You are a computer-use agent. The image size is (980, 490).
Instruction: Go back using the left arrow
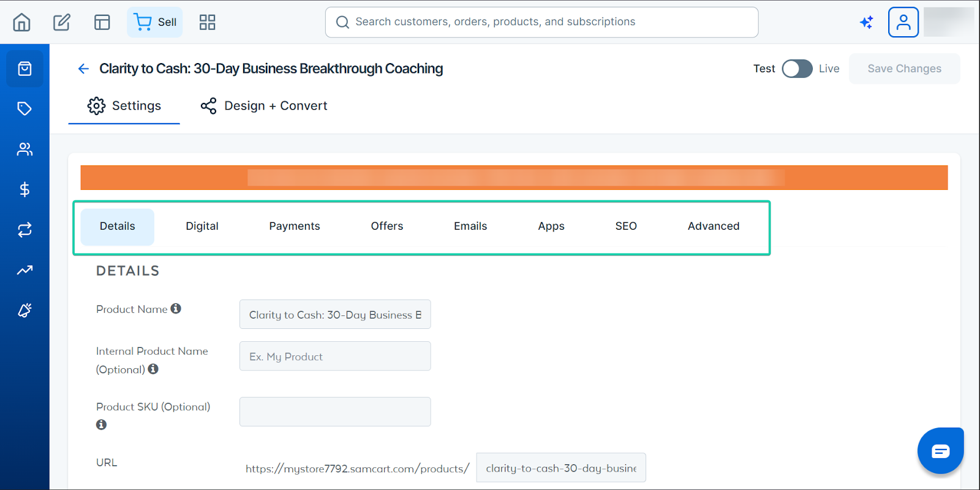pos(83,69)
